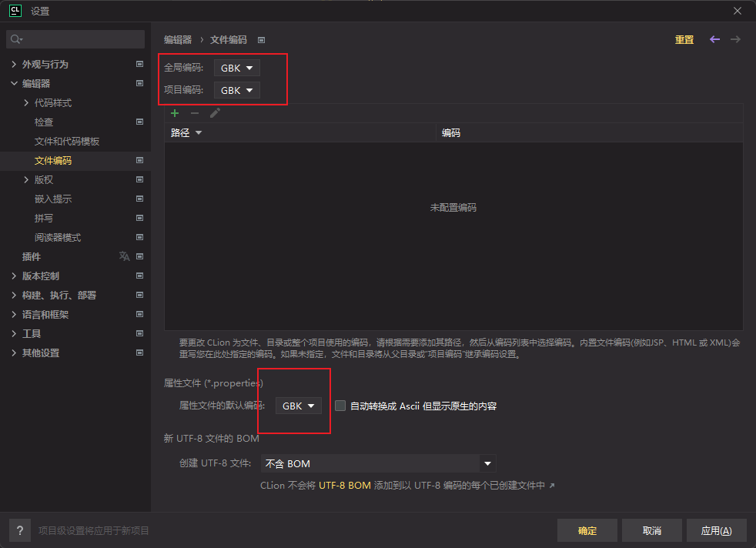Expand the 构建、执行、部署 tree node
Image resolution: width=756 pixels, height=548 pixels.
click(x=14, y=296)
